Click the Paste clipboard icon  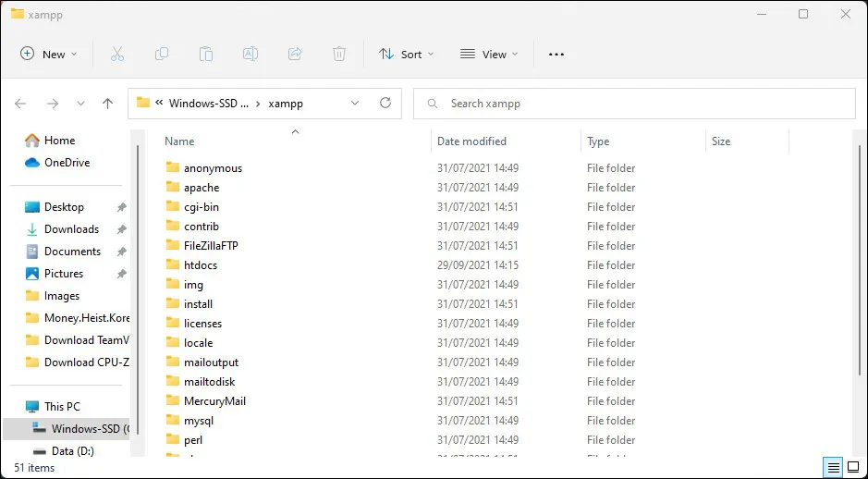[206, 54]
